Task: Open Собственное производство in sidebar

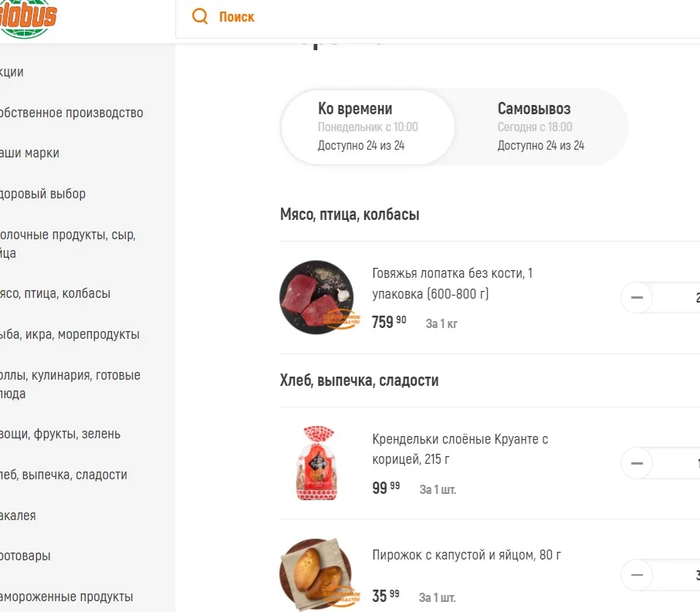Action: click(x=72, y=113)
